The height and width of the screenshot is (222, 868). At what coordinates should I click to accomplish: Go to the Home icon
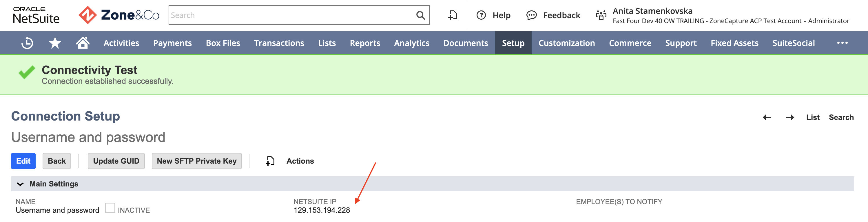point(83,43)
